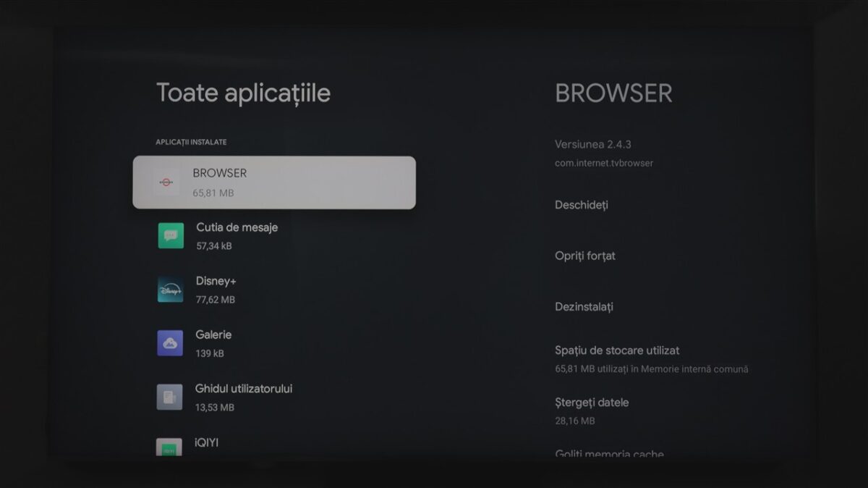Click the Toate aplicațiile heading
This screenshot has width=868, height=488.
tap(243, 93)
